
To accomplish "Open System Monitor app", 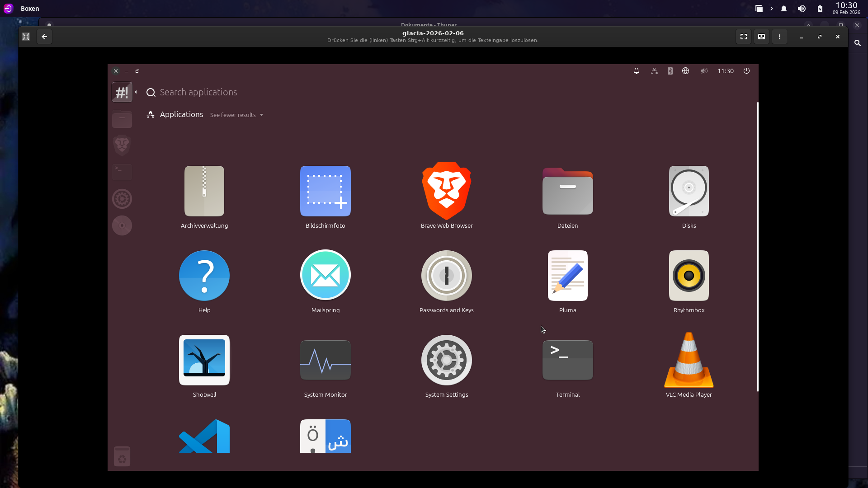I will point(325,360).
